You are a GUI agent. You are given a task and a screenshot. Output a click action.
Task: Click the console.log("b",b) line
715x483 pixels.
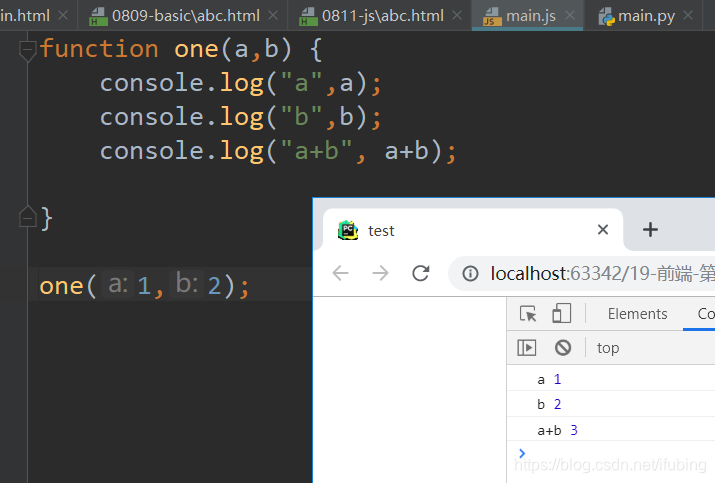[x=240, y=117]
